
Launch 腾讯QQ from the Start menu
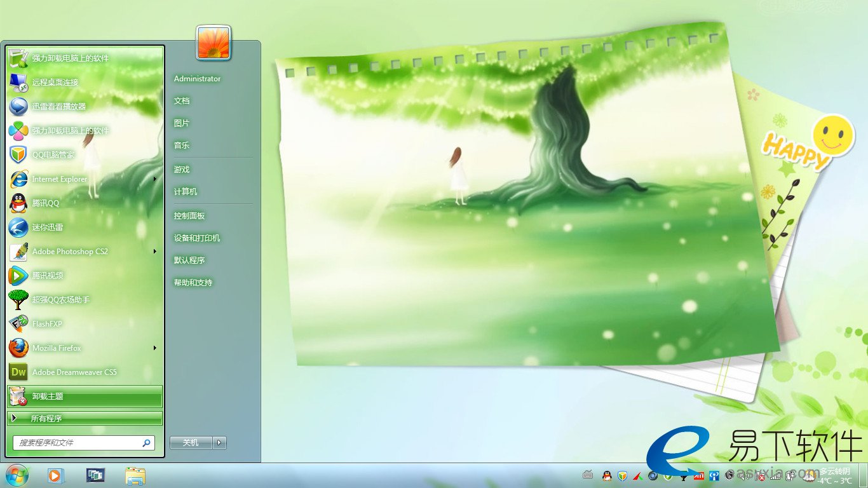(x=46, y=203)
